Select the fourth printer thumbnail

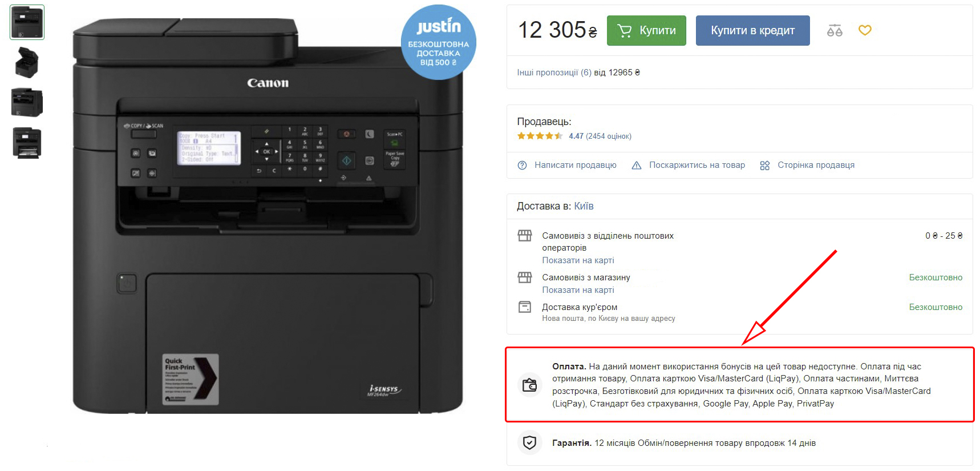pyautogui.click(x=27, y=143)
